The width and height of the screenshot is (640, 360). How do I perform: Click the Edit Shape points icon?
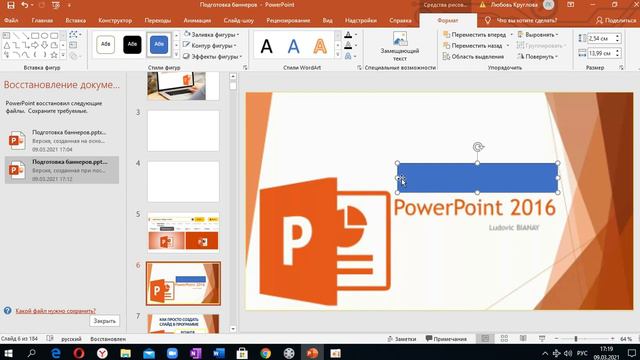73,35
